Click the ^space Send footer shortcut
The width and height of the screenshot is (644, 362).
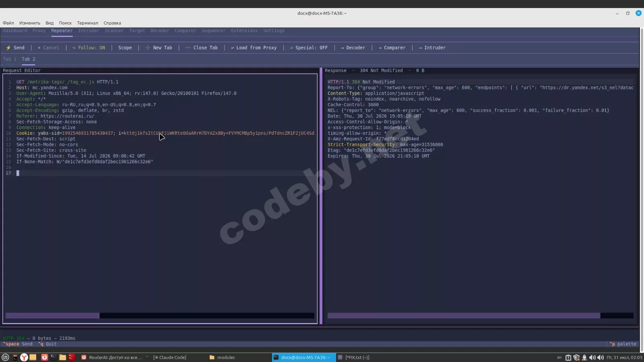tap(18, 344)
